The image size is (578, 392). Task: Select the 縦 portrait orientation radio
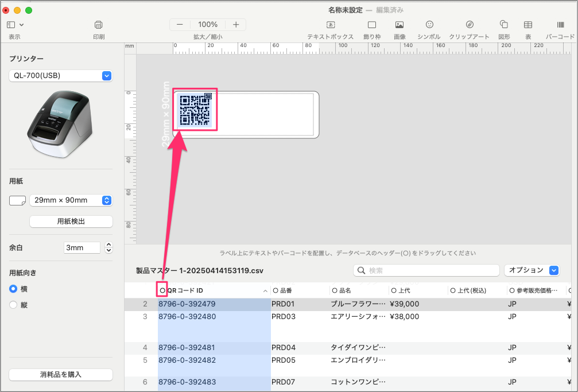tap(13, 305)
